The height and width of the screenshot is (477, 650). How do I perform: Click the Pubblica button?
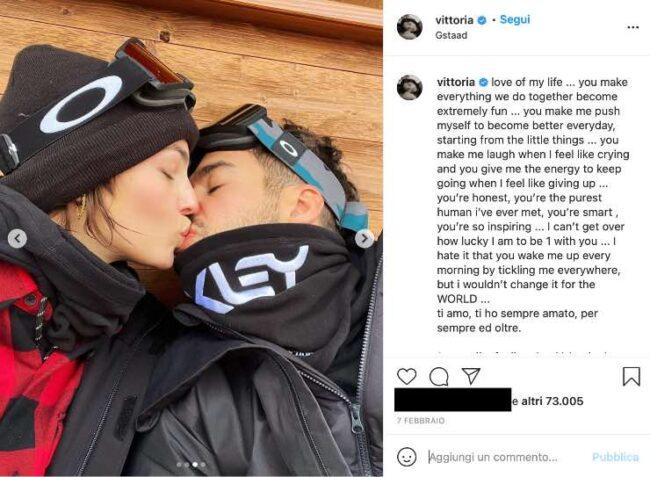click(615, 457)
